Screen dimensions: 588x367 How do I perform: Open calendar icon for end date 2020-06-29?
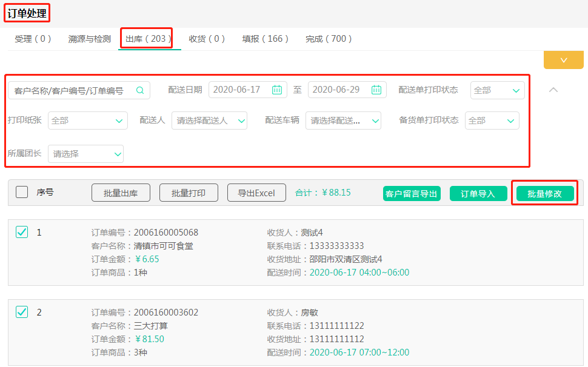pyautogui.click(x=376, y=90)
